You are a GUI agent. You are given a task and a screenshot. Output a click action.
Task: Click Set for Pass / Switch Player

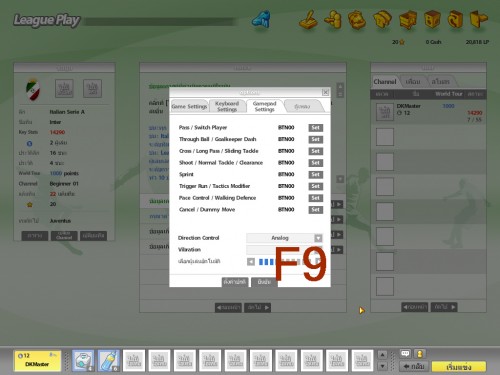315,128
